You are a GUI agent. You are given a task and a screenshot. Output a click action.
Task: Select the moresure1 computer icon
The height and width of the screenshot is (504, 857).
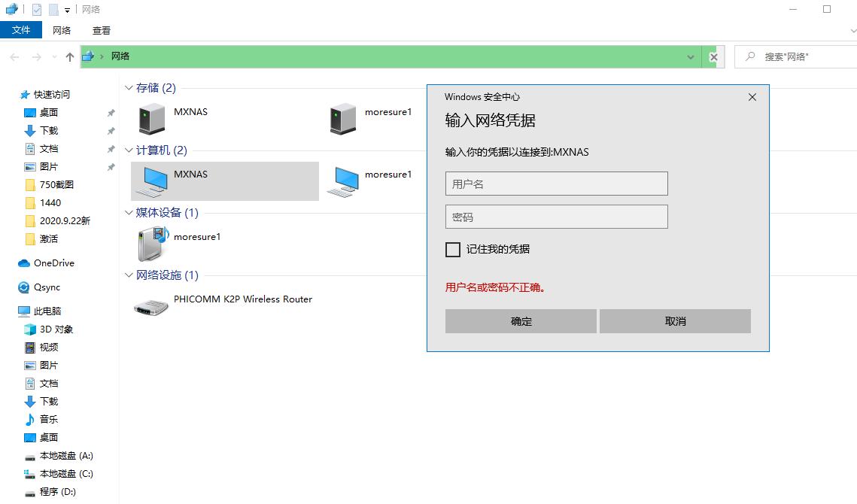(x=342, y=181)
